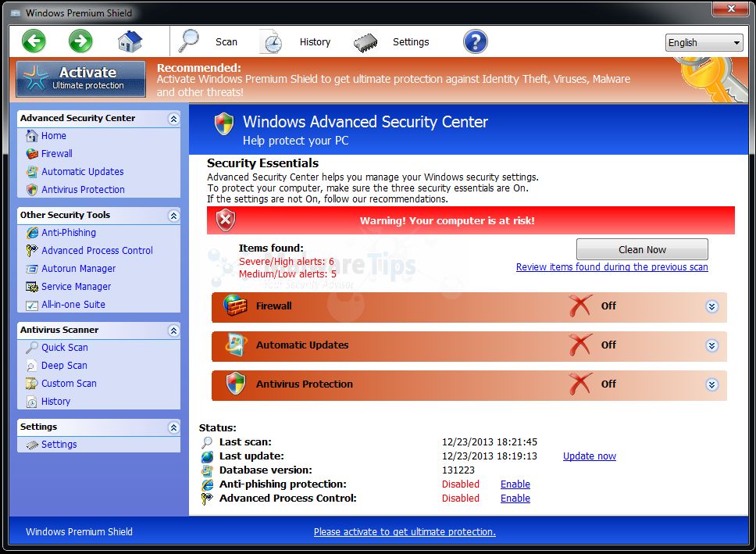The width and height of the screenshot is (756, 554).
Task: Click Settings in the top toolbar
Action: pyautogui.click(x=411, y=42)
